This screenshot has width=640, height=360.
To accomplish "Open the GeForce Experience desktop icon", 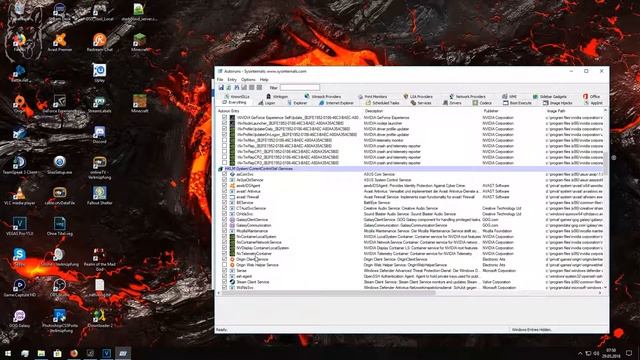I will [60, 103].
